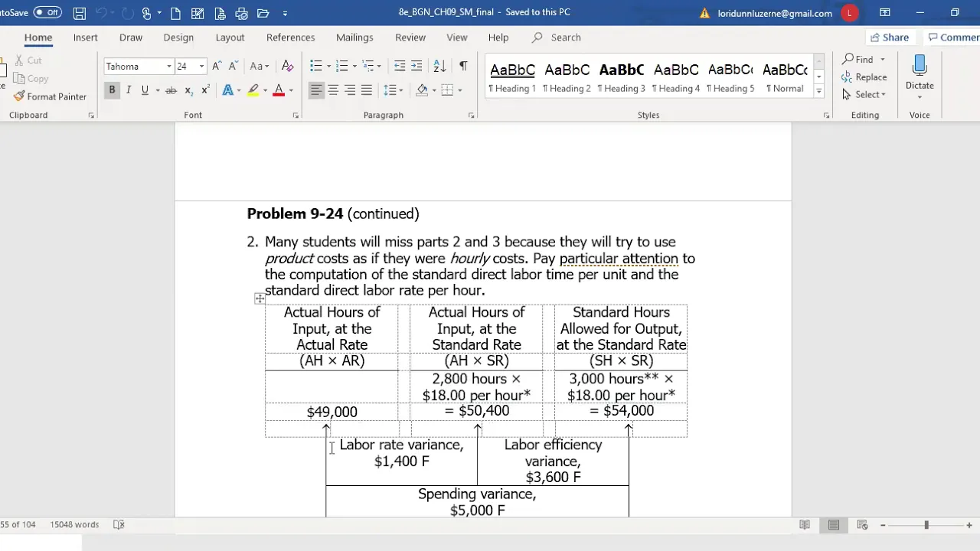Start a numbered list
This screenshot has height=551, width=980.
coord(341,67)
